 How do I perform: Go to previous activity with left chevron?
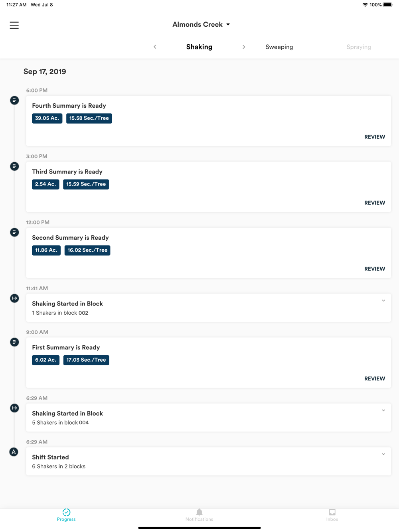pyautogui.click(x=155, y=47)
